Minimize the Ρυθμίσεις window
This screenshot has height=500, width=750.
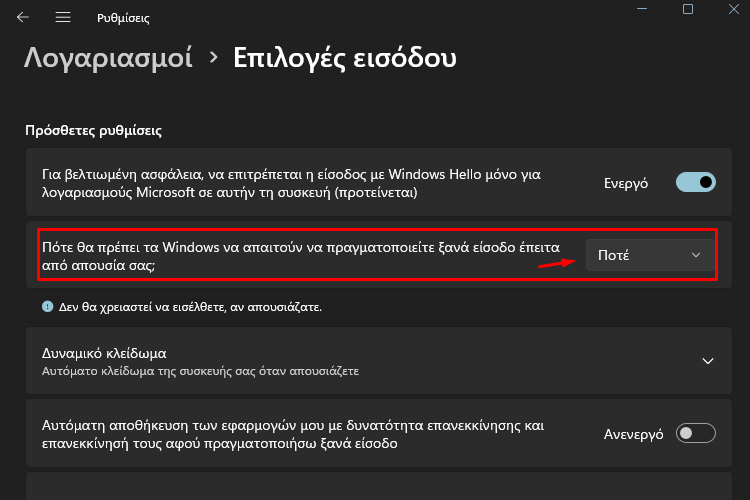tap(642, 9)
